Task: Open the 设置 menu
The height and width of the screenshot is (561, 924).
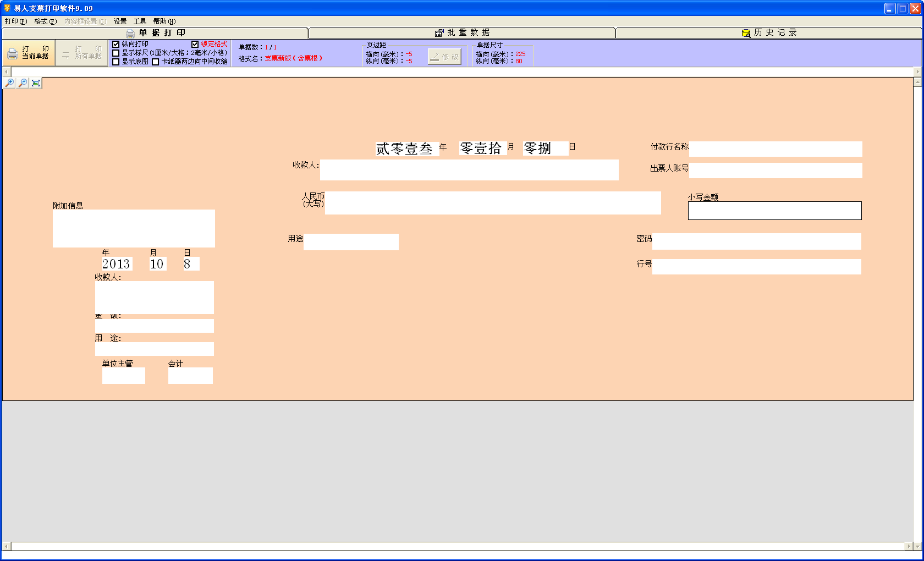Action: pos(120,21)
